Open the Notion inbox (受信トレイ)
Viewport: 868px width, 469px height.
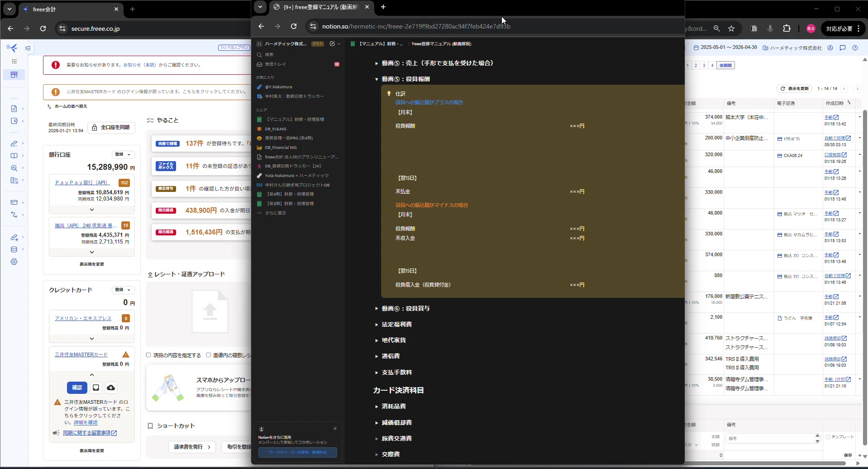click(x=275, y=64)
